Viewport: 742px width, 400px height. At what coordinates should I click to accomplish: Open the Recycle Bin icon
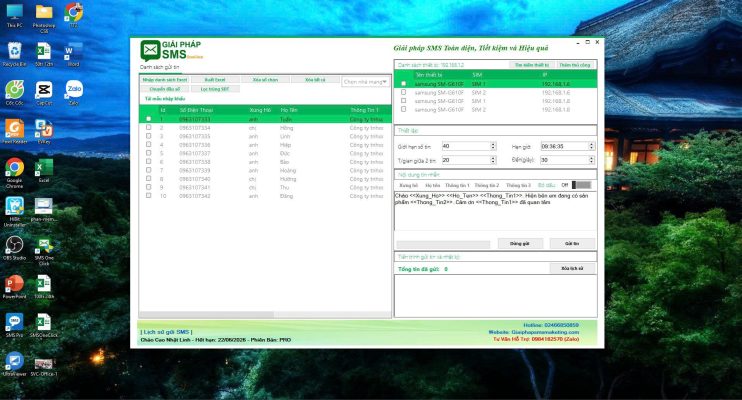click(x=14, y=50)
